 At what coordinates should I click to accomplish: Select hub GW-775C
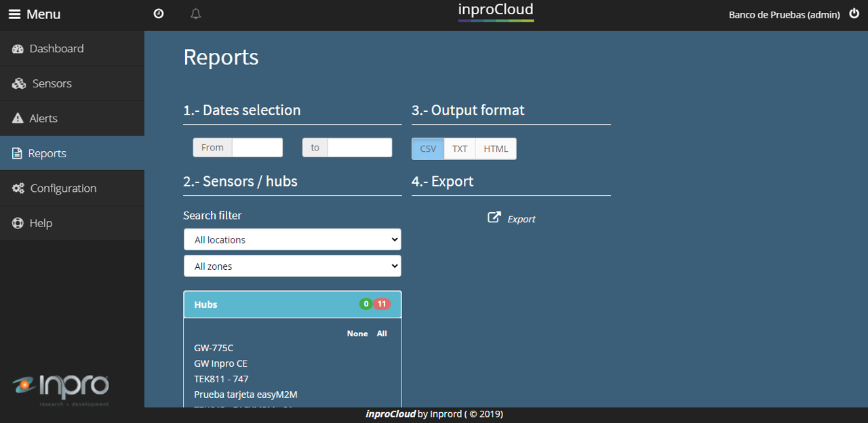pyautogui.click(x=214, y=348)
